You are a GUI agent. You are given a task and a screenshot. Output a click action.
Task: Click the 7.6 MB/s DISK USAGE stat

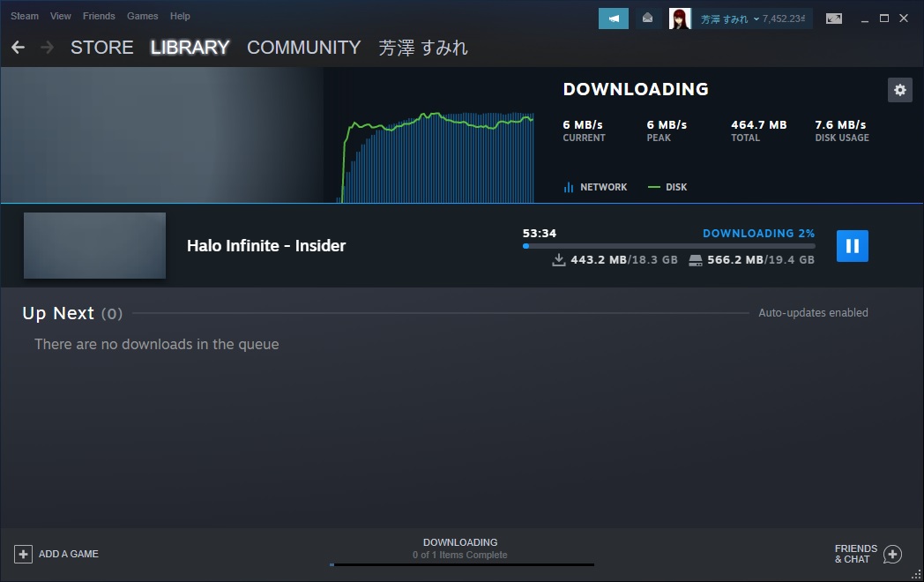(842, 131)
